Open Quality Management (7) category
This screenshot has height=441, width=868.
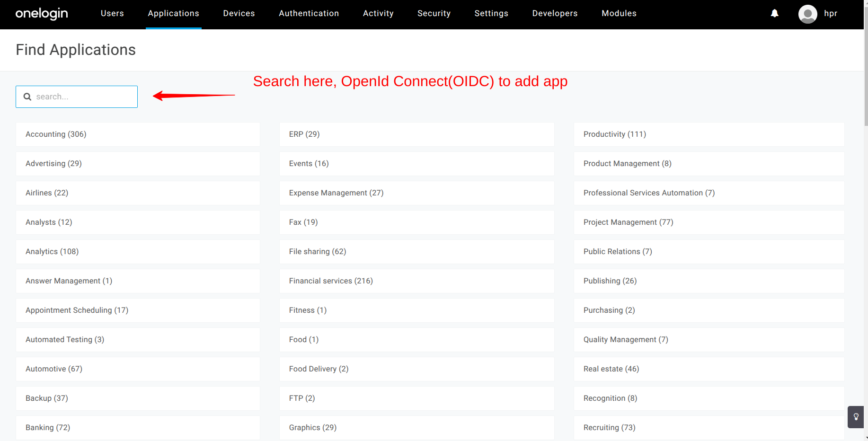(x=709, y=340)
